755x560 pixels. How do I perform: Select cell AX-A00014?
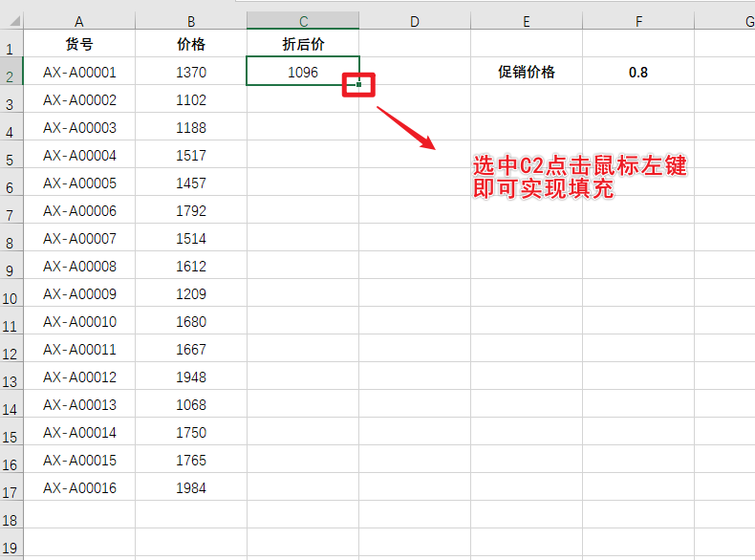tap(79, 432)
